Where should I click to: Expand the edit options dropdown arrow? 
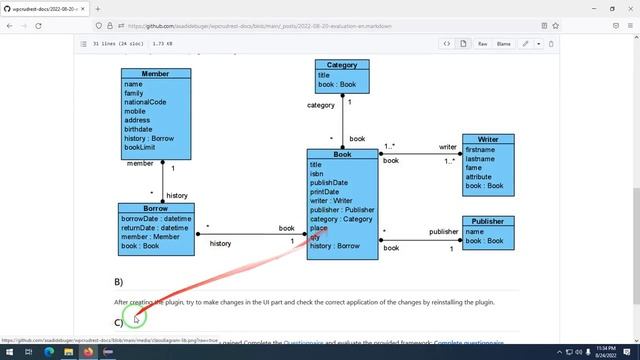(x=539, y=44)
